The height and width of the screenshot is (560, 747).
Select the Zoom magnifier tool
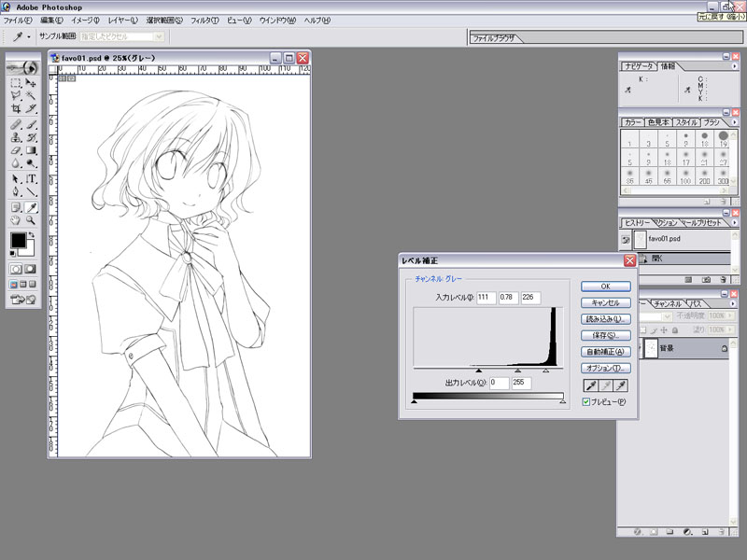click(31, 220)
